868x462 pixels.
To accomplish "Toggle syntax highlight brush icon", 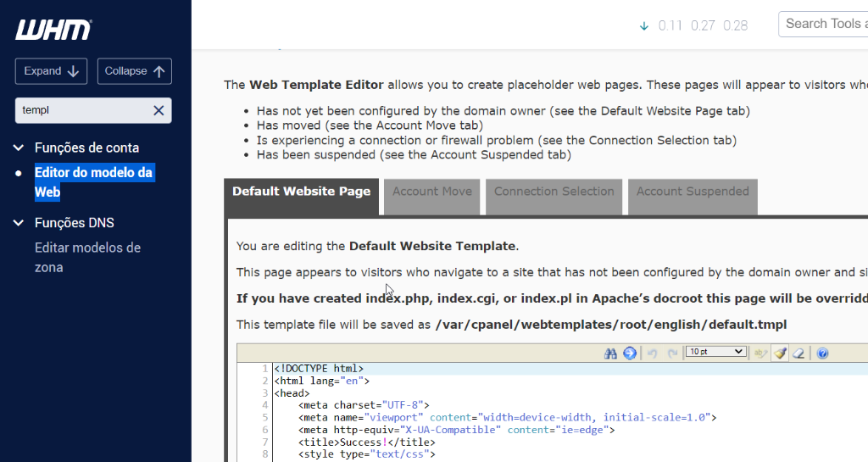I will (x=781, y=353).
